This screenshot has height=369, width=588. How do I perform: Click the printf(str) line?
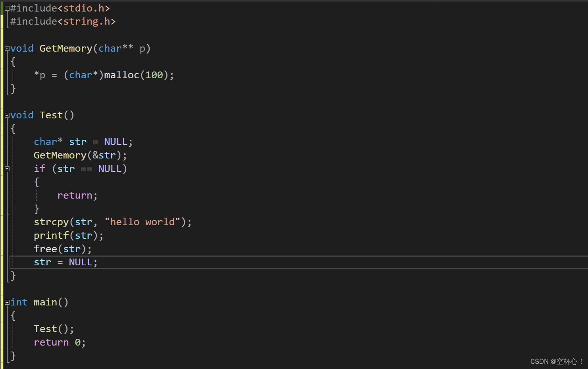pos(69,236)
